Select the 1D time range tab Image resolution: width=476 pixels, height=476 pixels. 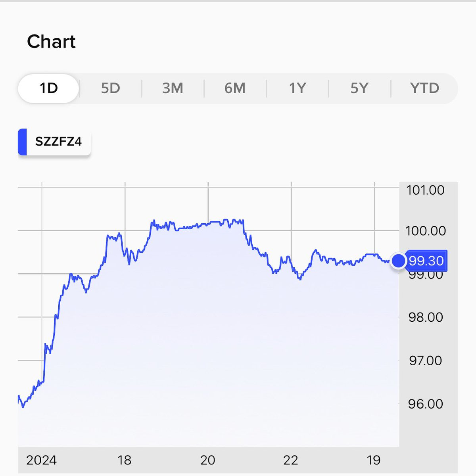48,88
